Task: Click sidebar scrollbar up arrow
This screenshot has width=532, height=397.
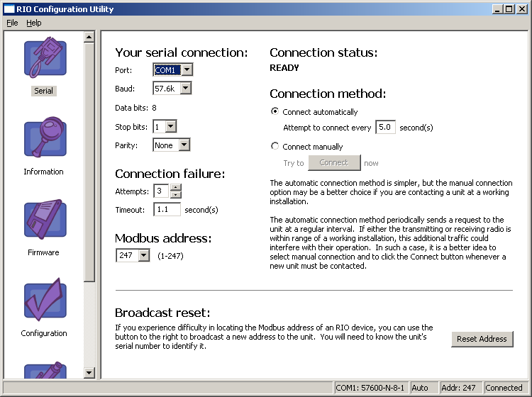Action: 89,37
